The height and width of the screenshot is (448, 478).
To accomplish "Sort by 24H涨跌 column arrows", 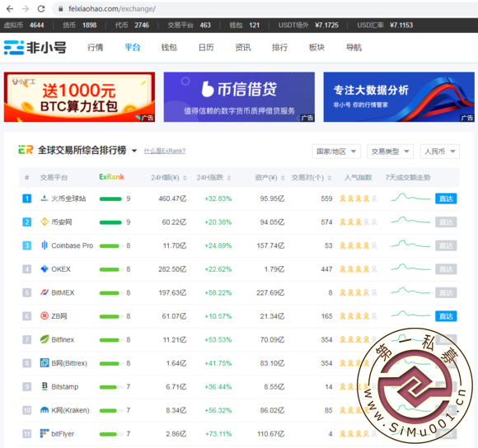I will click(x=229, y=178).
